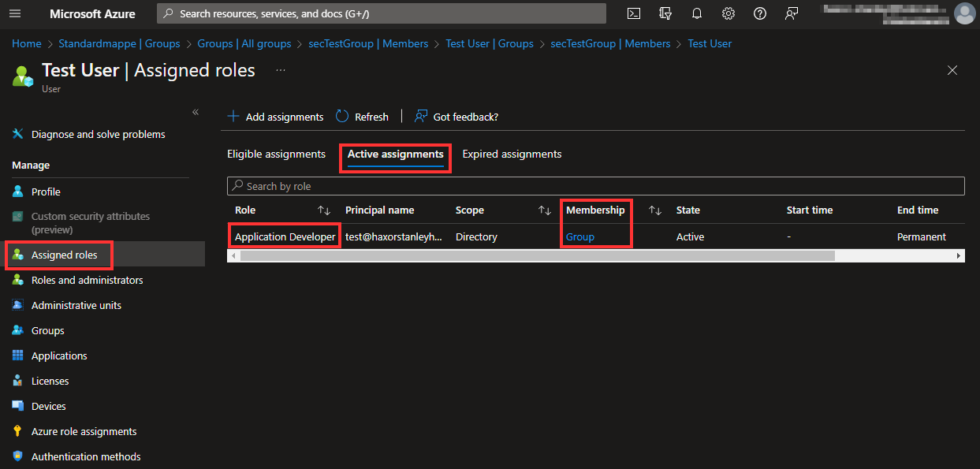Sort by Scope column arrows
The height and width of the screenshot is (469, 980).
pos(545,210)
